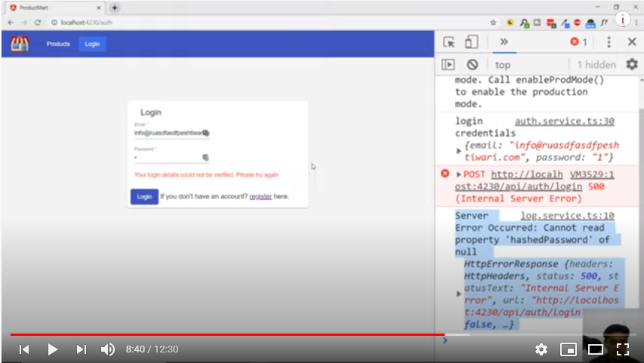
Task: Expand the HttpErrorResponse object
Action: pyautogui.click(x=459, y=294)
